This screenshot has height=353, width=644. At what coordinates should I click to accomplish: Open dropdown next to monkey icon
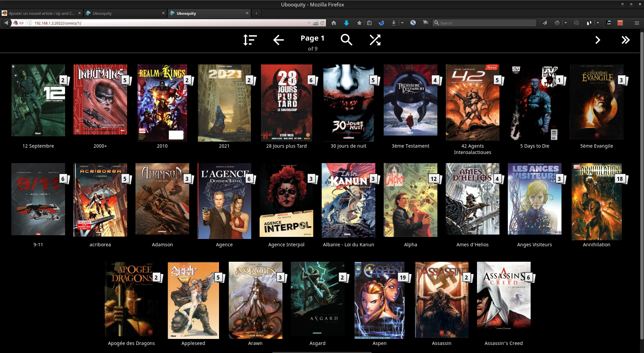(566, 23)
